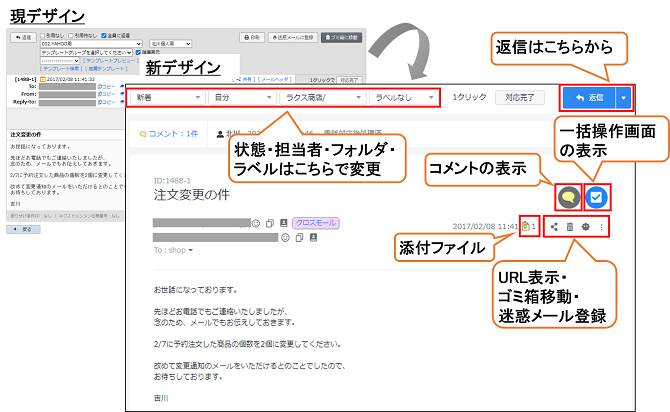Image resolution: width=670 pixels, height=412 pixels.
Task: Open the small dropdown below template group
Action: [60, 61]
